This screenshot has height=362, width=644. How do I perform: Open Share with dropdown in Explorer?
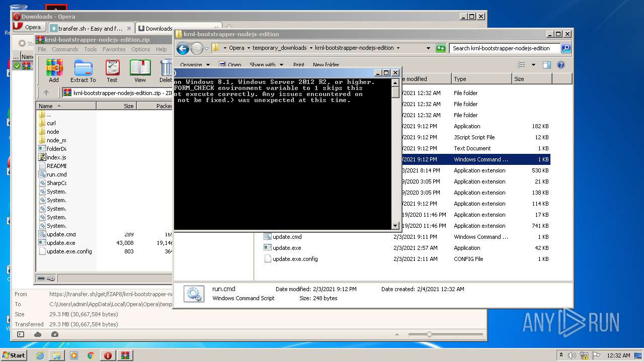(267, 65)
